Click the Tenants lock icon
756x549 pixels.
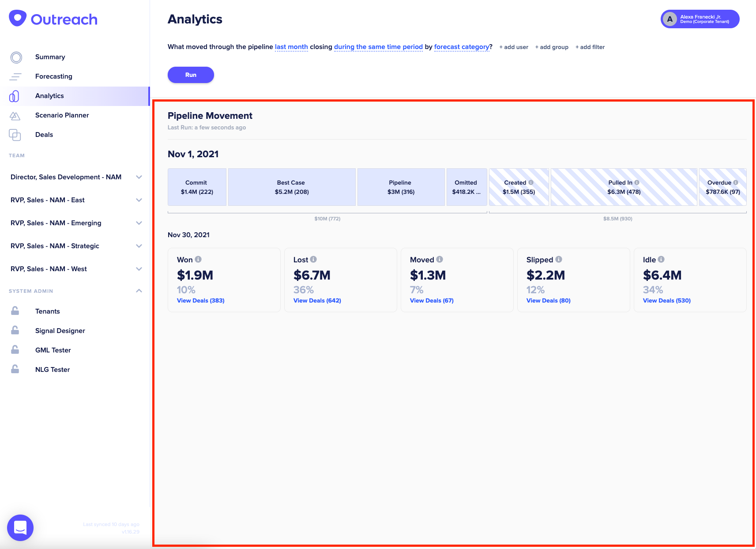(x=15, y=311)
